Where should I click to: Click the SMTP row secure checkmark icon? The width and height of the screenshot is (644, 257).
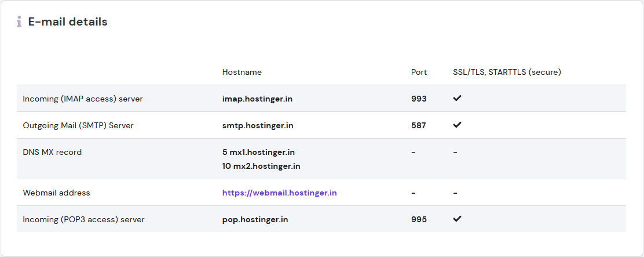(457, 125)
